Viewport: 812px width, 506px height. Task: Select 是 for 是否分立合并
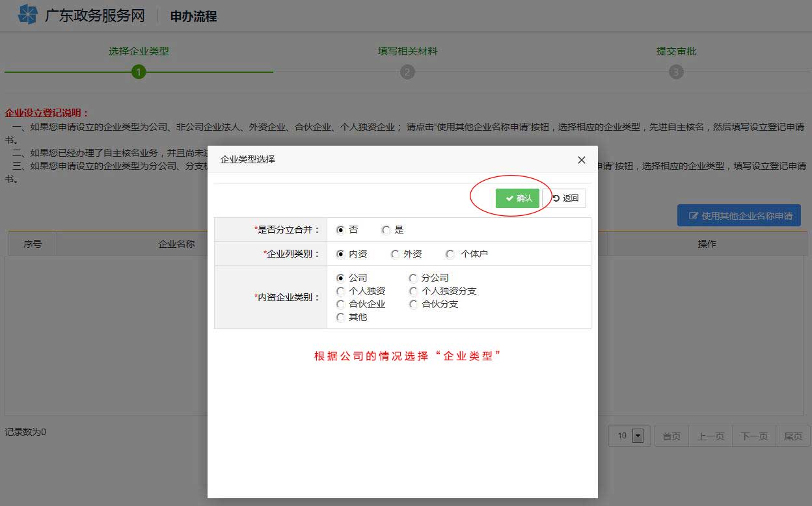click(x=385, y=229)
